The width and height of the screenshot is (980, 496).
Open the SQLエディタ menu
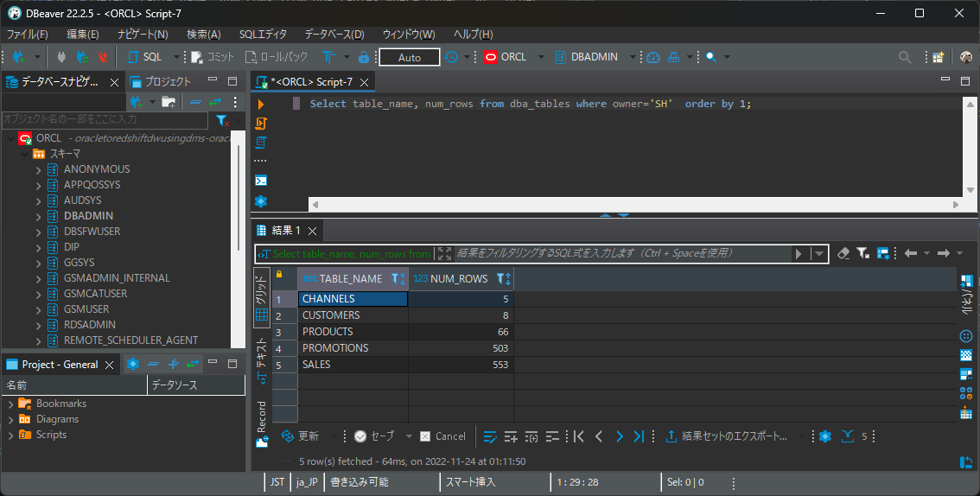263,35
